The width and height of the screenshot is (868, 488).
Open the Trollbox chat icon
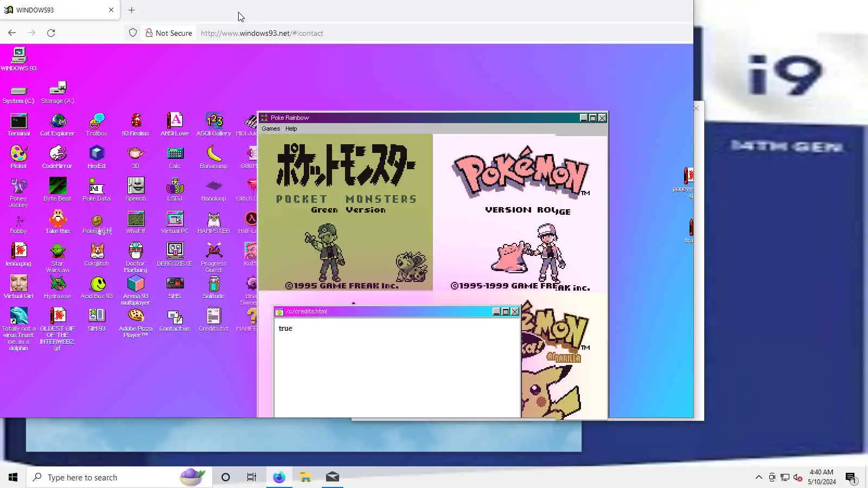point(97,125)
